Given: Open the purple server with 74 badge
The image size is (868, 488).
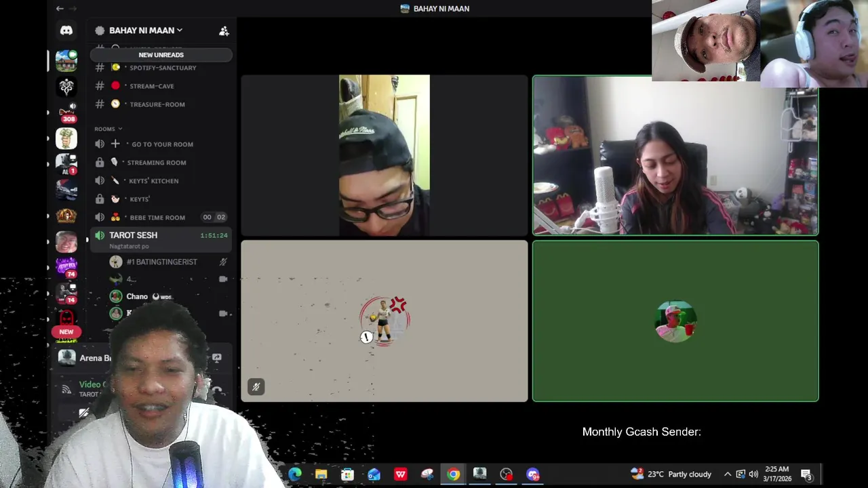Looking at the screenshot, I should coord(66,268).
